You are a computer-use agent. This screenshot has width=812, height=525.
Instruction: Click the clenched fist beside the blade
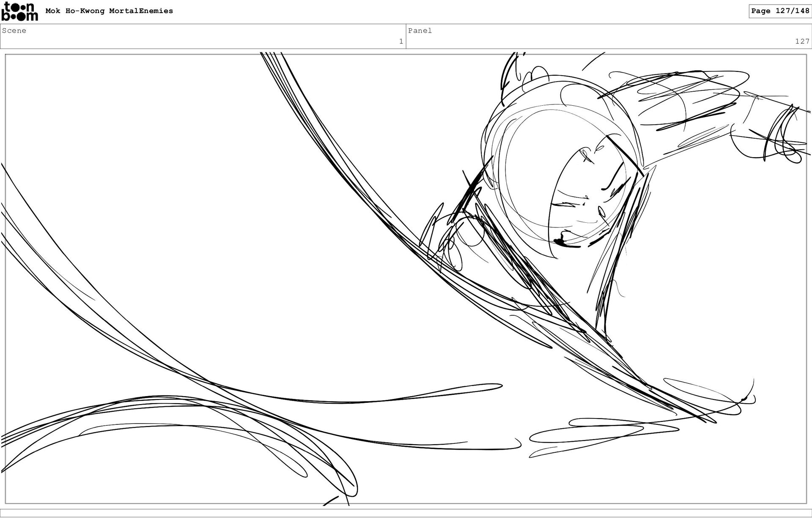coord(446,241)
